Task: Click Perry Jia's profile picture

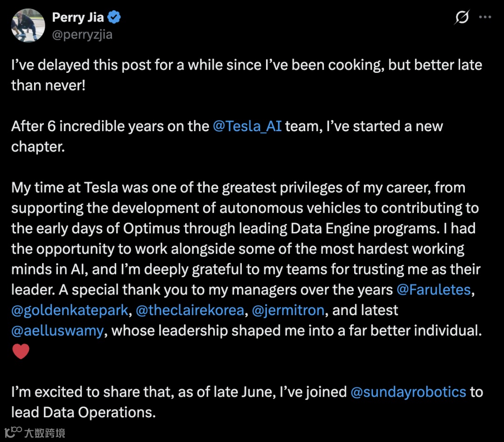Action: 28,26
